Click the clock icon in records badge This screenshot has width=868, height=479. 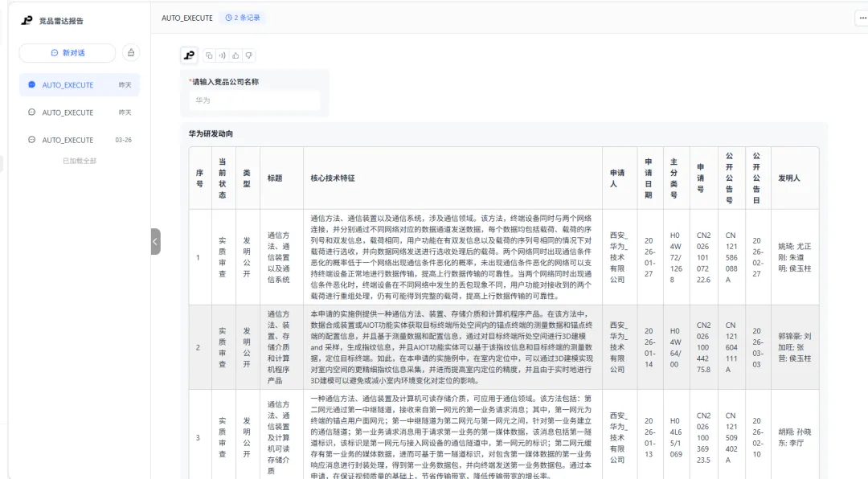click(228, 18)
